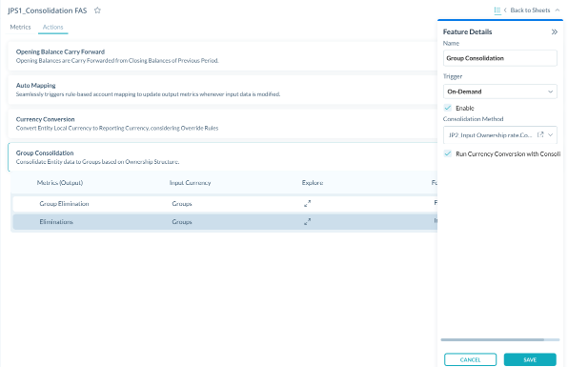568x367 pixels.
Task: Click the SAVE button
Action: pos(530,359)
